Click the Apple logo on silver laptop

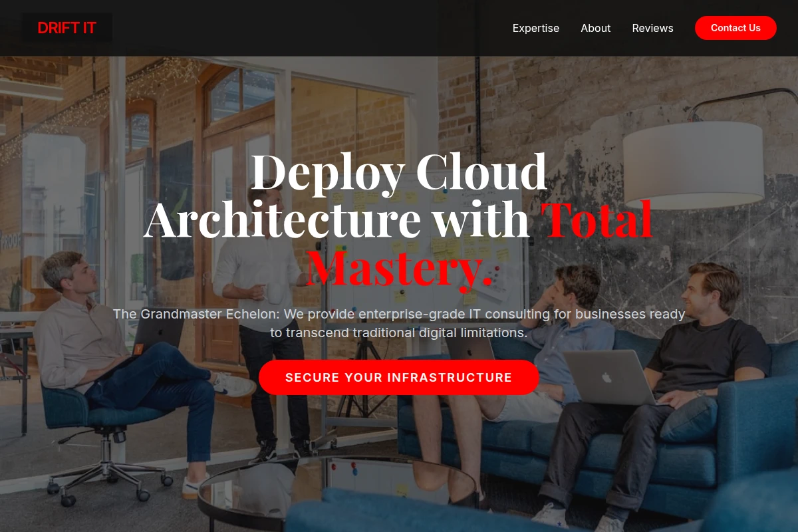pyautogui.click(x=606, y=378)
